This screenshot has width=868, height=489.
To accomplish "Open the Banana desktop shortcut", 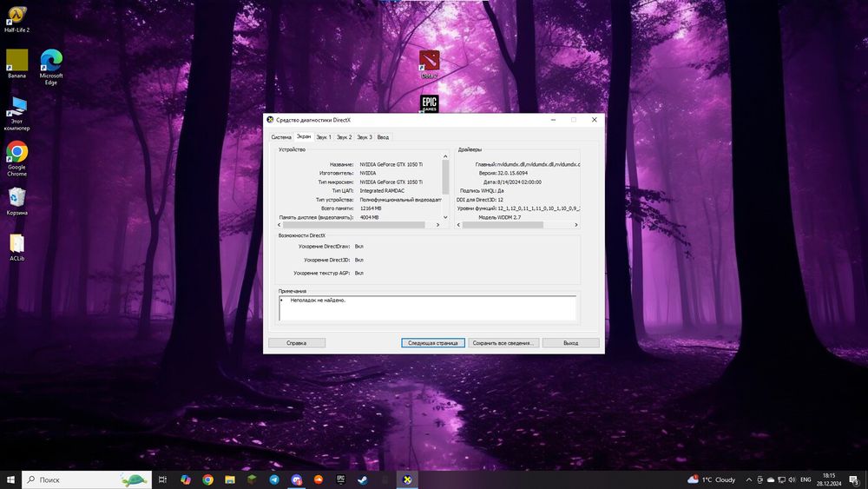I will coord(16,63).
